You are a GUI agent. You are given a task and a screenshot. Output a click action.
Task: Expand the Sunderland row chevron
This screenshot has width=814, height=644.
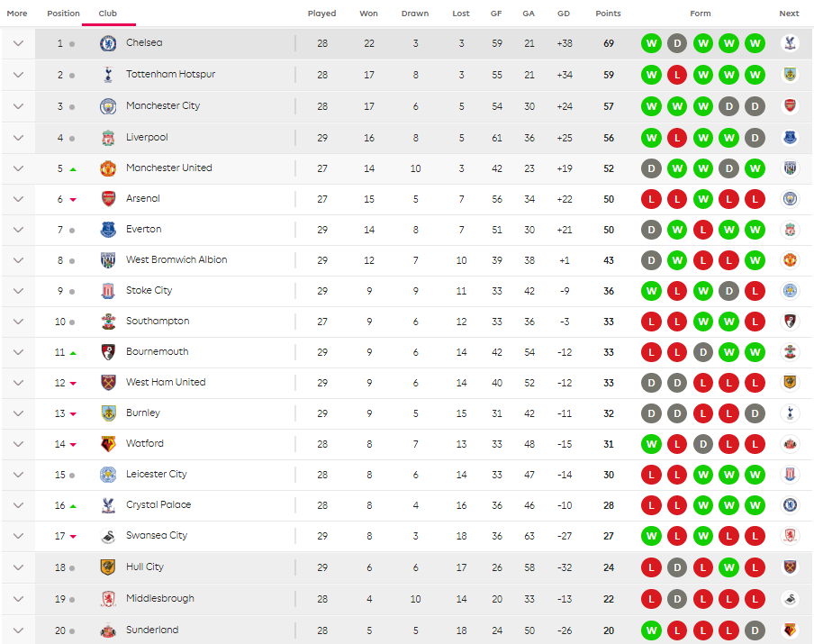tap(18, 630)
